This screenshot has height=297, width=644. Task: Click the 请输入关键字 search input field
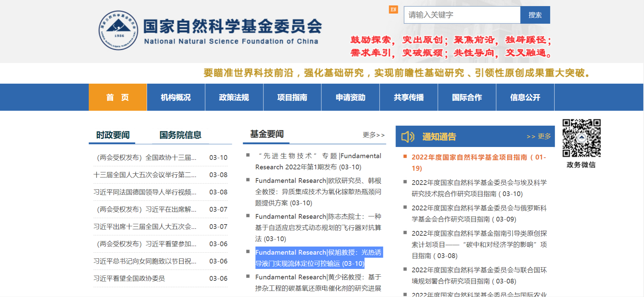(462, 15)
